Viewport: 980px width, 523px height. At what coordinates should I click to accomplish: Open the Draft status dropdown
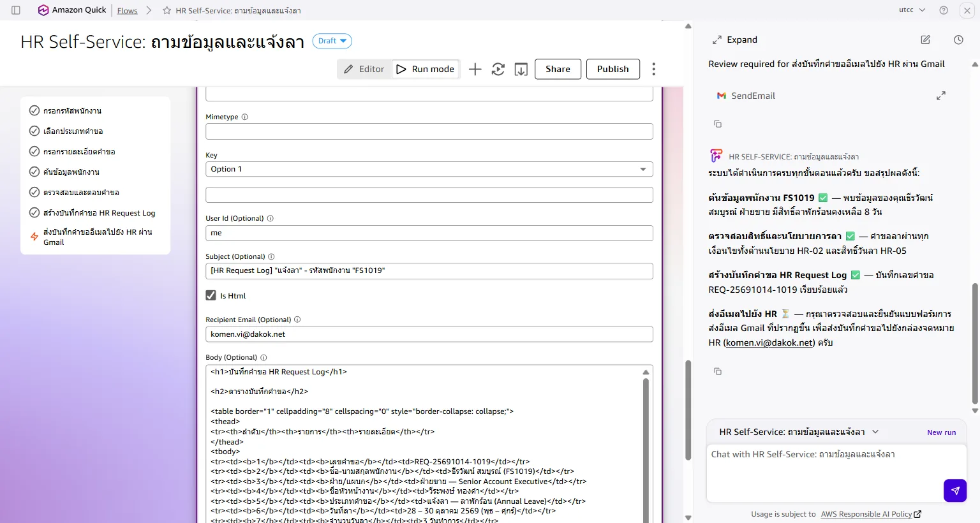pyautogui.click(x=332, y=41)
